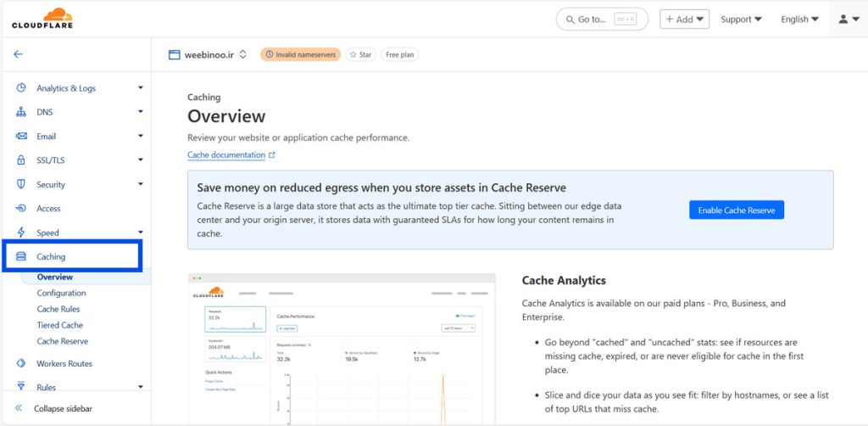This screenshot has width=868, height=426.
Task: Open the Cache Rules subpage
Action: click(x=58, y=309)
